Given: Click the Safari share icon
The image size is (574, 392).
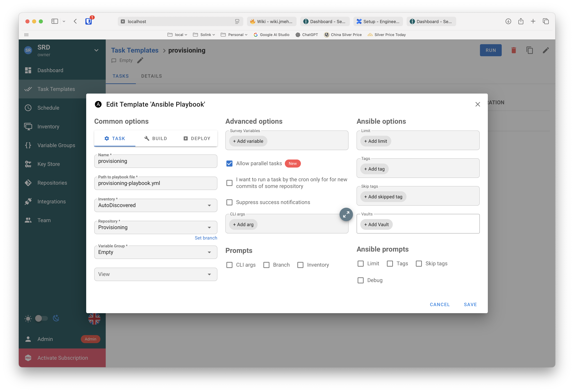Looking at the screenshot, I should (521, 21).
